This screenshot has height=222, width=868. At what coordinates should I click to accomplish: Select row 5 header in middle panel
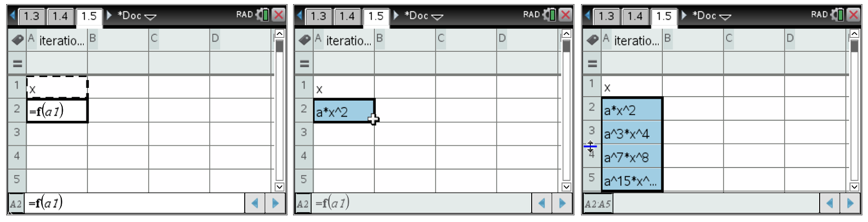click(x=303, y=179)
